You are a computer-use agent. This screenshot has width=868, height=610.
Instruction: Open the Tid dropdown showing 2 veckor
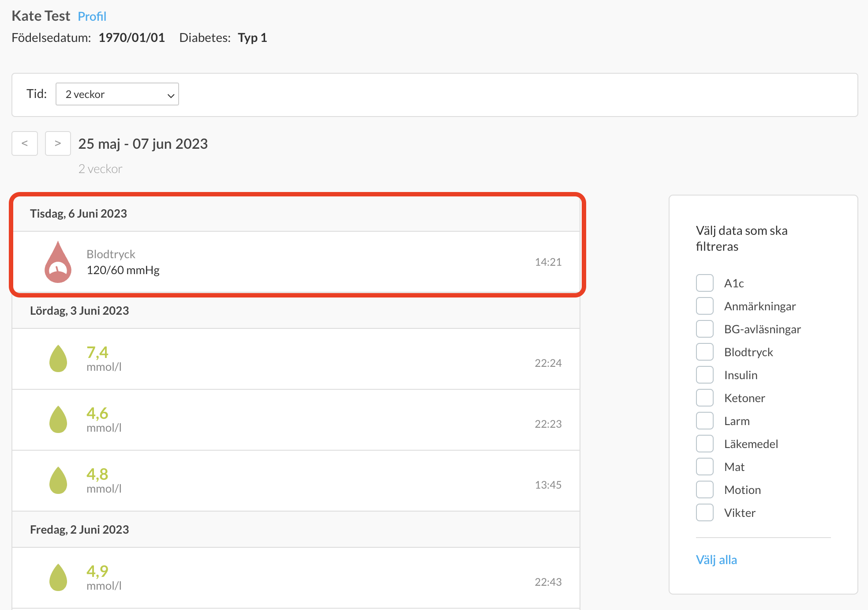[x=117, y=94]
